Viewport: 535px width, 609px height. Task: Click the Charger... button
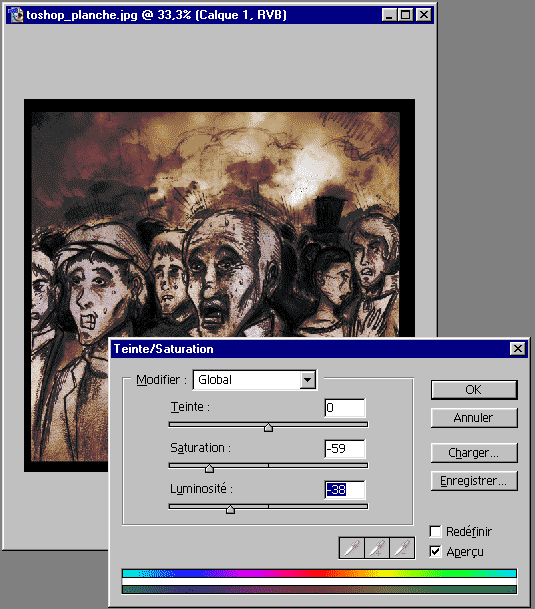coord(474,453)
